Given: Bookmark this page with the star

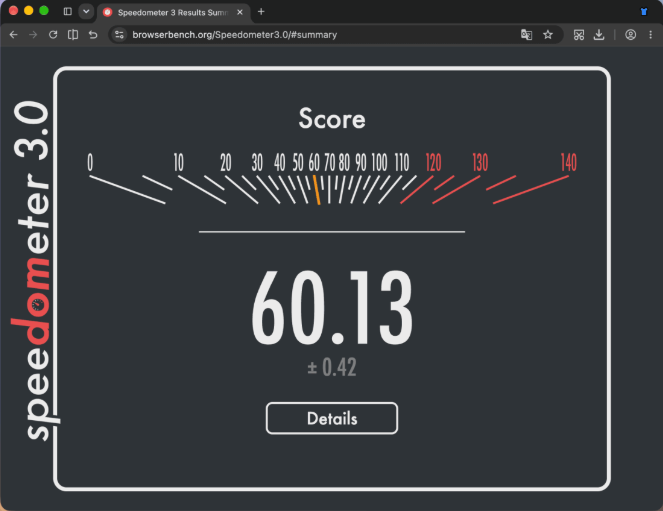Looking at the screenshot, I should (x=548, y=35).
